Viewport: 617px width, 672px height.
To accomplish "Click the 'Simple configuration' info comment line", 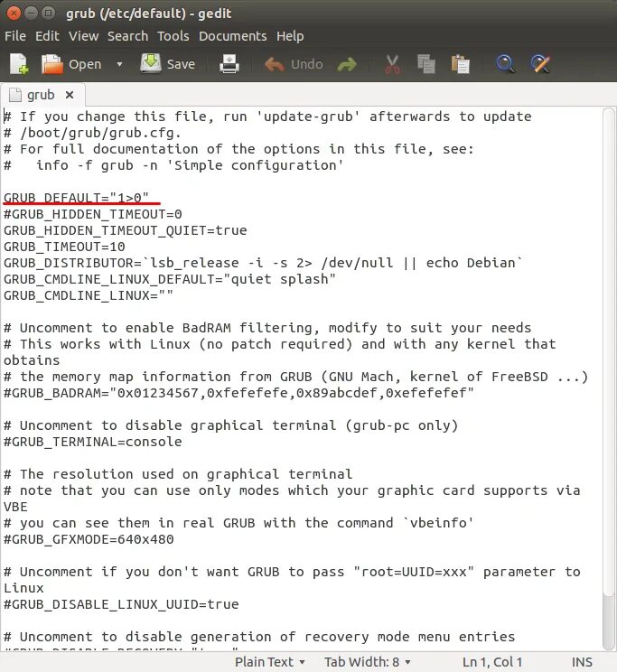I will point(173,165).
